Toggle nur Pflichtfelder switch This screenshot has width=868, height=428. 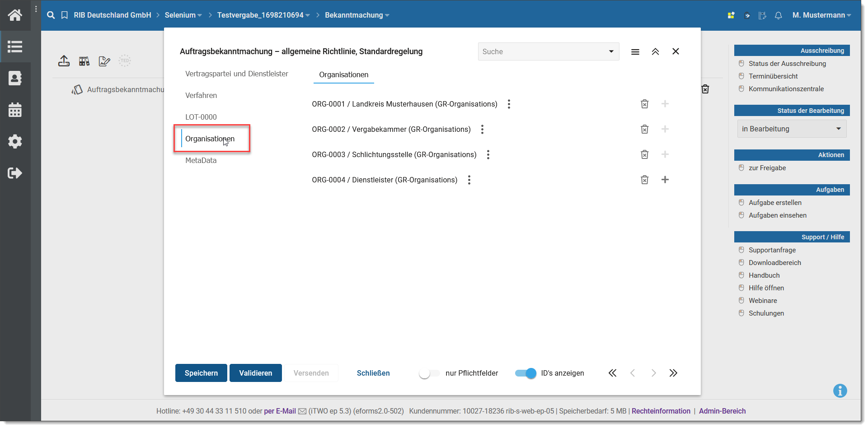tap(429, 373)
